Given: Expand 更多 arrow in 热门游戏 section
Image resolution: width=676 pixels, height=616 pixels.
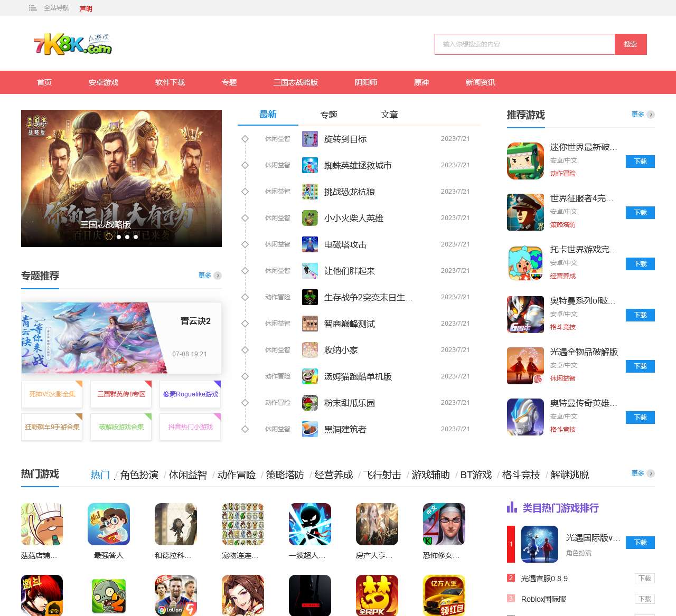Looking at the screenshot, I should coord(651,473).
